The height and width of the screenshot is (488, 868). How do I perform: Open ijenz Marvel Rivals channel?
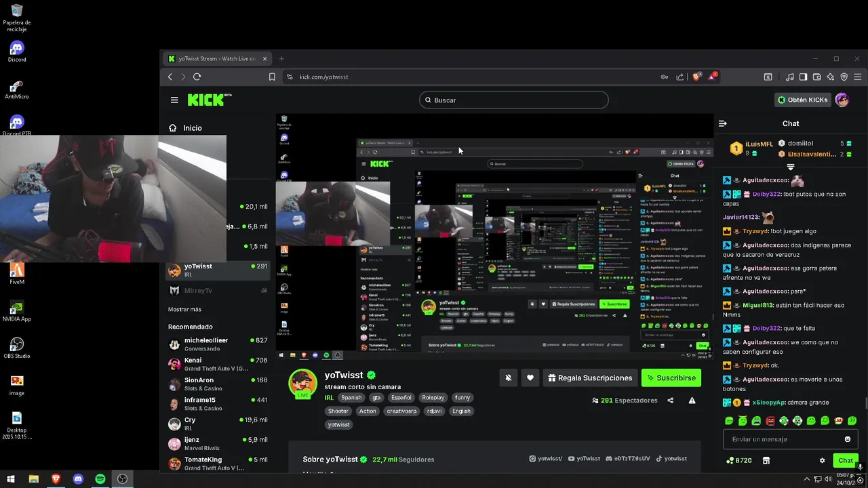(x=218, y=443)
